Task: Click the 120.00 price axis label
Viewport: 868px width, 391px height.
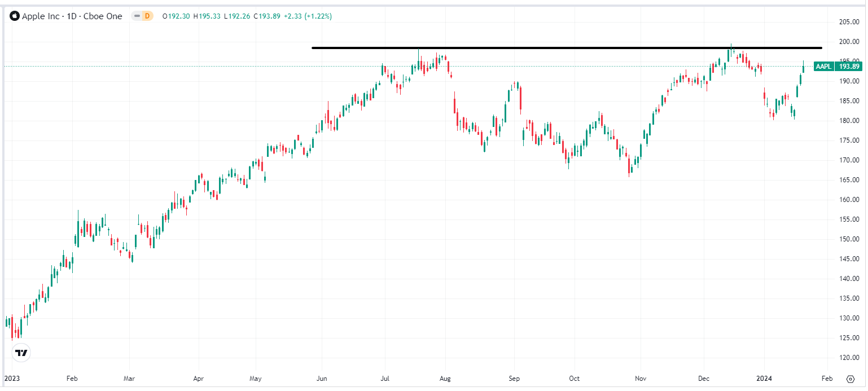Action: pos(849,358)
